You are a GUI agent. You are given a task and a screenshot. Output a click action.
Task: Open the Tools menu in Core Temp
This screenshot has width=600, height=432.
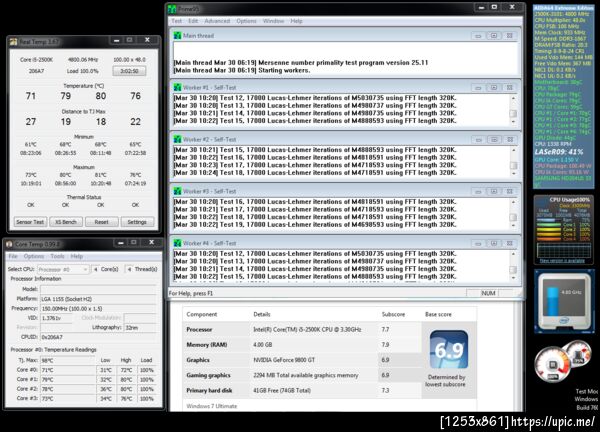click(57, 256)
